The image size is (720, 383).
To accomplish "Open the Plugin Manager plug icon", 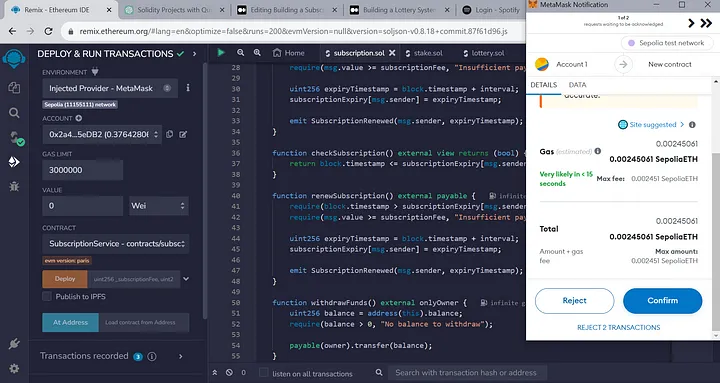I will pos(14,344).
